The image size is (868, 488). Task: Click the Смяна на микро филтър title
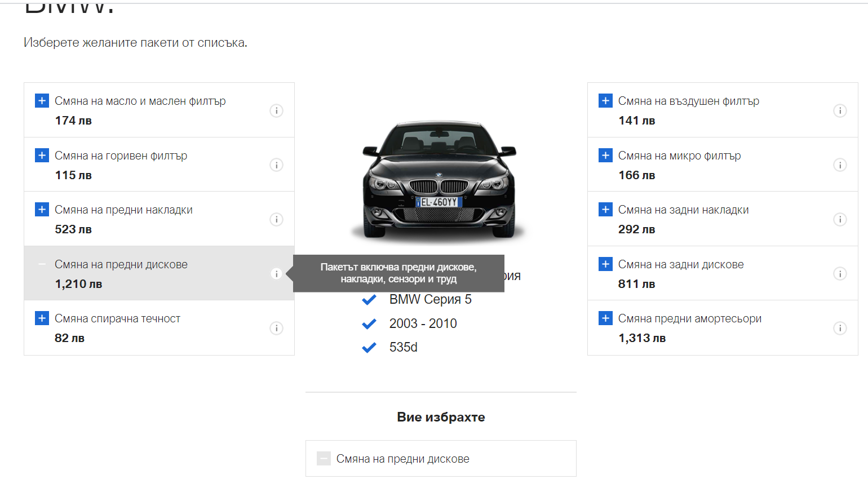tap(680, 156)
